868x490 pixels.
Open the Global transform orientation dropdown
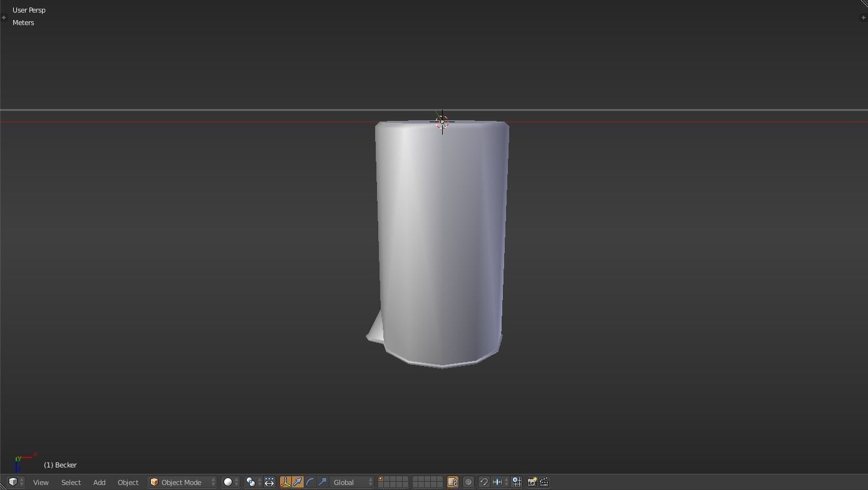point(352,482)
